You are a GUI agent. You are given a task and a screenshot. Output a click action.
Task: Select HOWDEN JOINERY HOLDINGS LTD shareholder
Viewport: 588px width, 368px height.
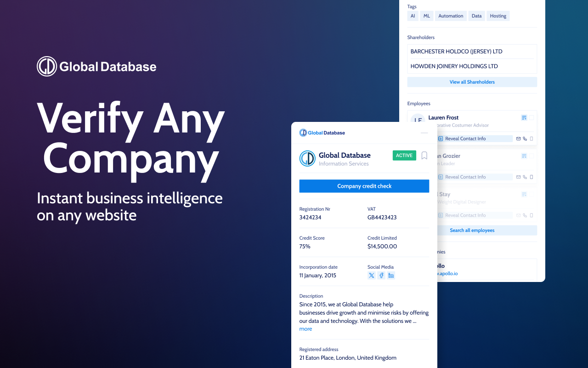pos(472,66)
